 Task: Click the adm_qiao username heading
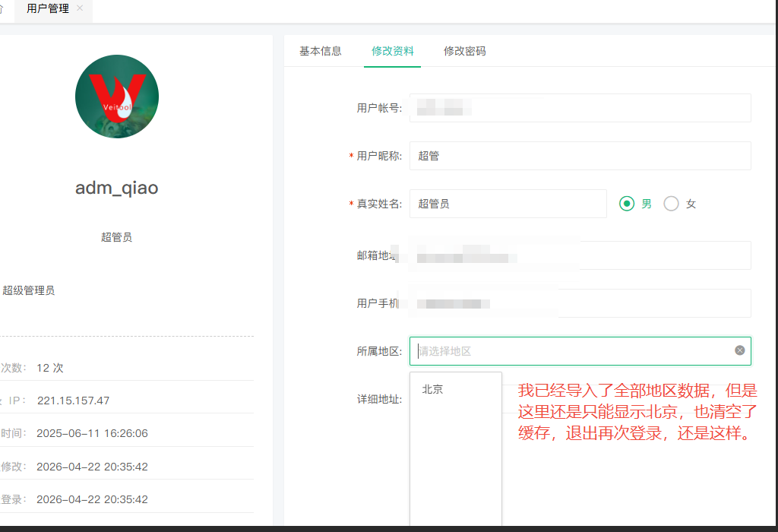click(117, 188)
